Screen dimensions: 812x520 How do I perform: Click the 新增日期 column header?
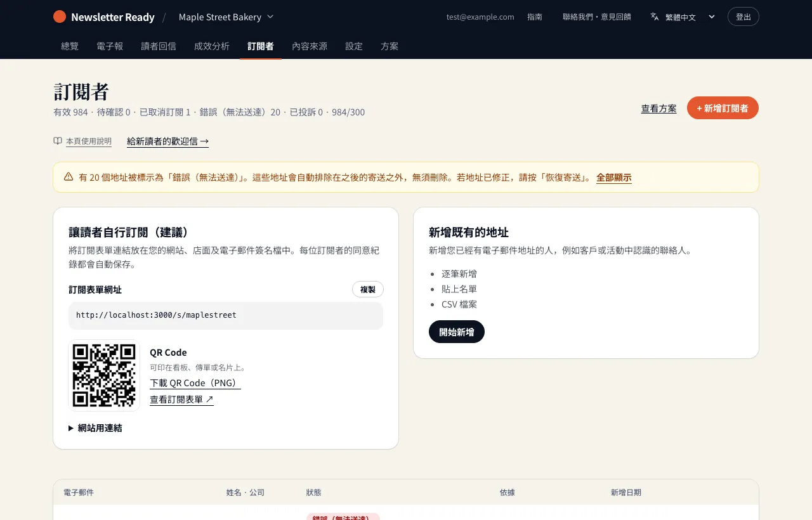pos(626,492)
